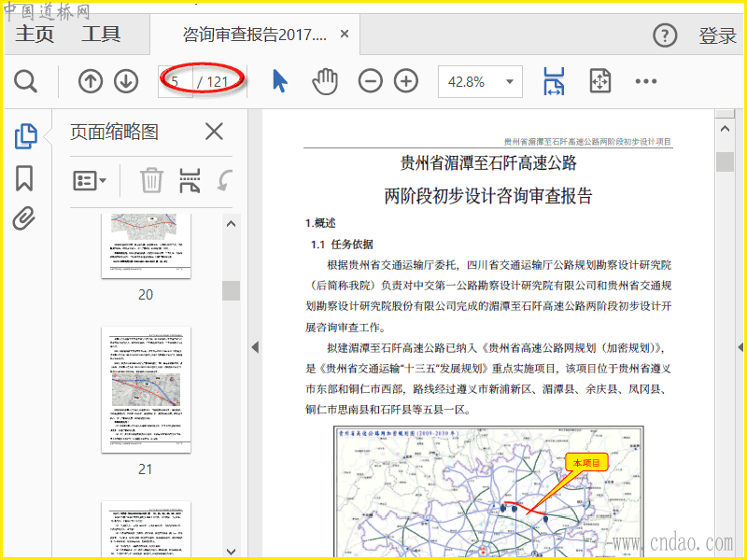Activate the hand pan tool
This screenshot has height=560, width=747.
324,82
